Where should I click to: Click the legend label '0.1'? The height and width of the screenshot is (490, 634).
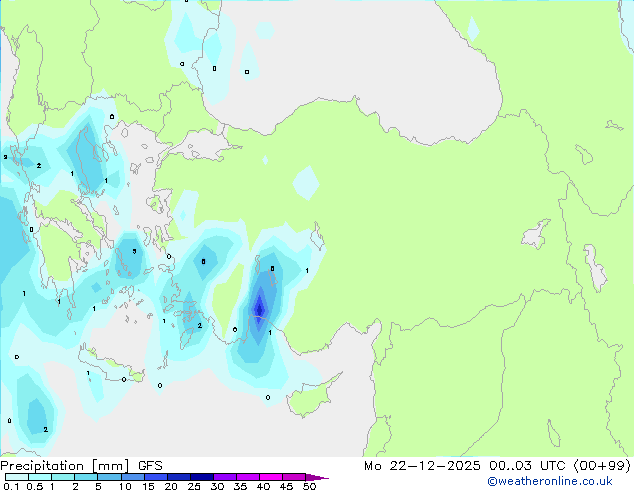coord(11,486)
